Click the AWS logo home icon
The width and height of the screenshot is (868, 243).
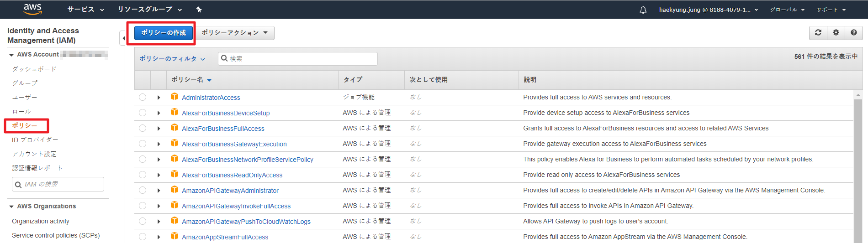(x=32, y=9)
